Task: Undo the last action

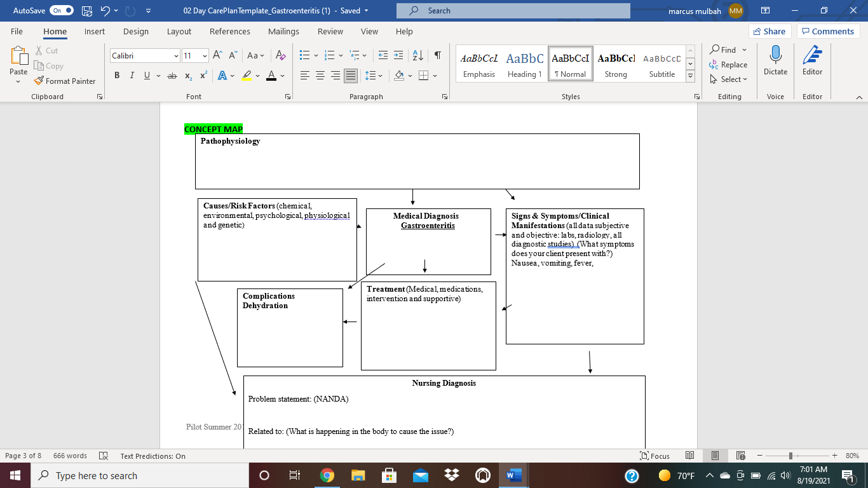Action: (105, 11)
